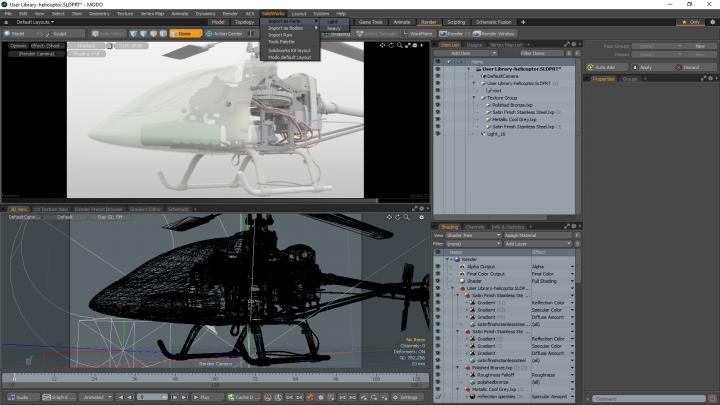Click frame 48 on the timeline ruler

coord(175,379)
